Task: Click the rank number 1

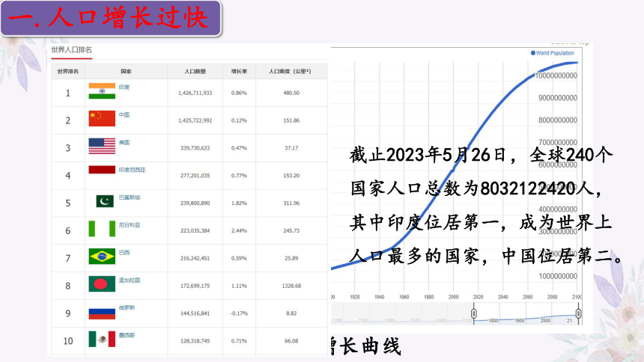Action: pos(68,93)
